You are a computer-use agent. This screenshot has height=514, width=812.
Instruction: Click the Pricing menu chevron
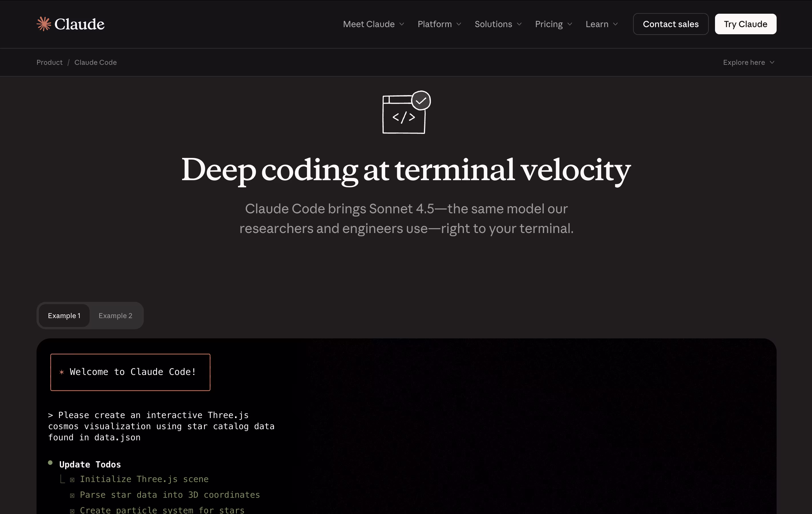click(x=570, y=24)
